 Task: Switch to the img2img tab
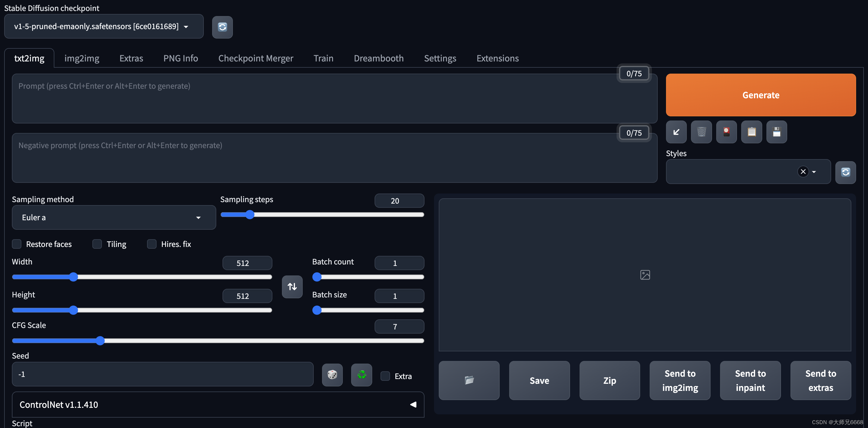[81, 57]
